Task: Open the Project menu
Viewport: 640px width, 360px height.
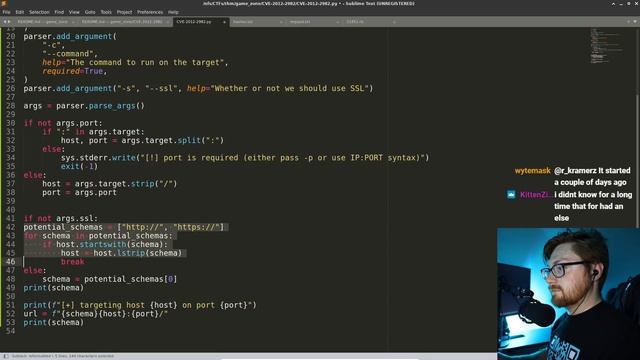Action: pyautogui.click(x=124, y=12)
